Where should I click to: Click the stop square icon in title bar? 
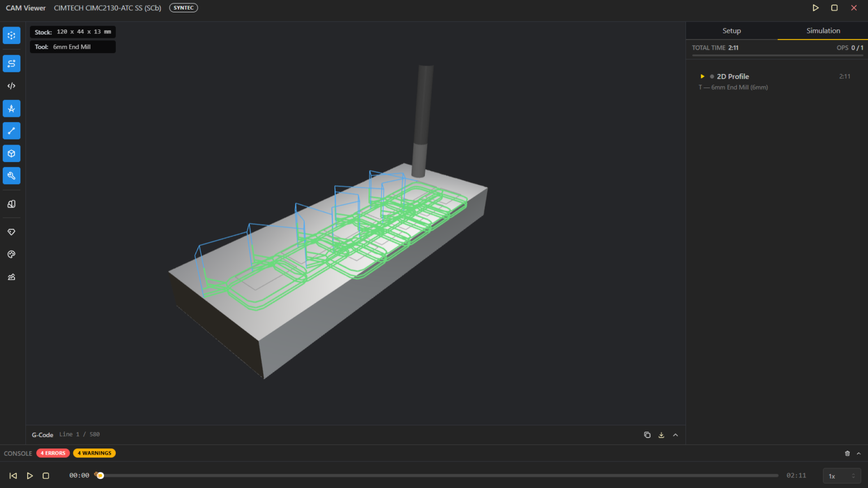point(834,8)
